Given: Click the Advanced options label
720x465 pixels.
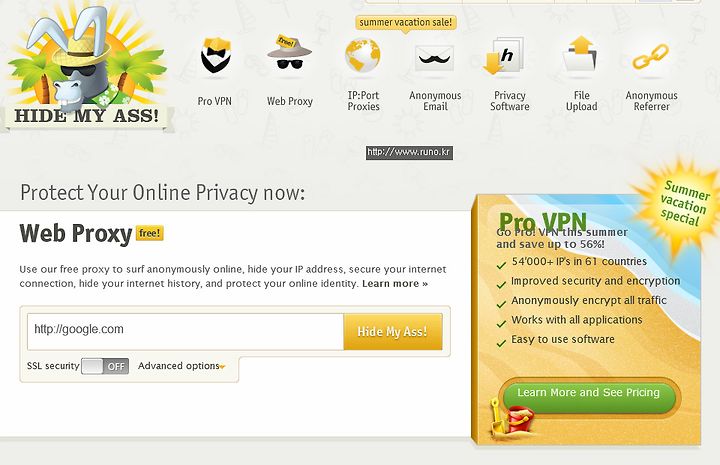Looking at the screenshot, I should [x=179, y=366].
